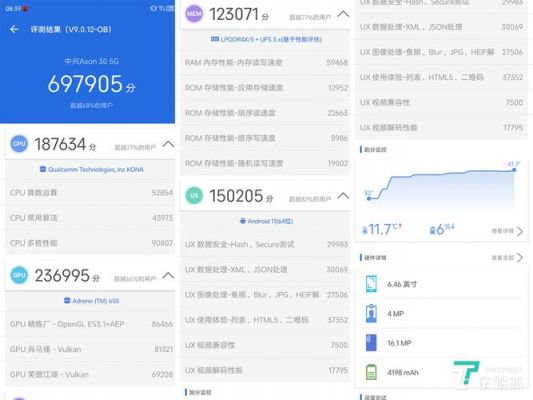Tap the chip icon before Qualcomm Technologies KONA
Viewport: 533px width, 400px height.
[x=43, y=169]
